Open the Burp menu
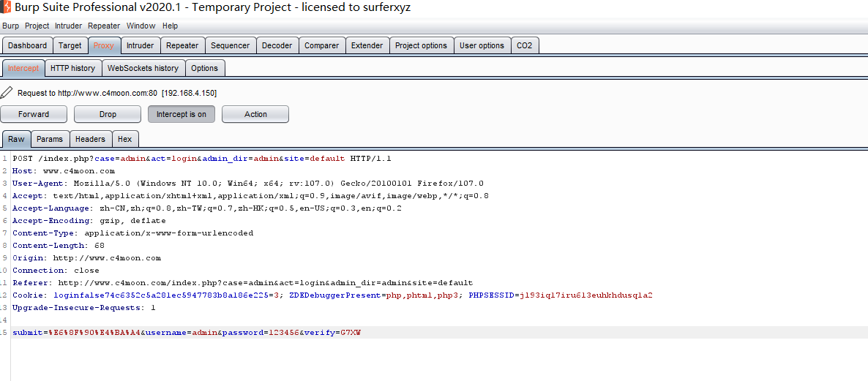868x381 pixels. [10, 26]
